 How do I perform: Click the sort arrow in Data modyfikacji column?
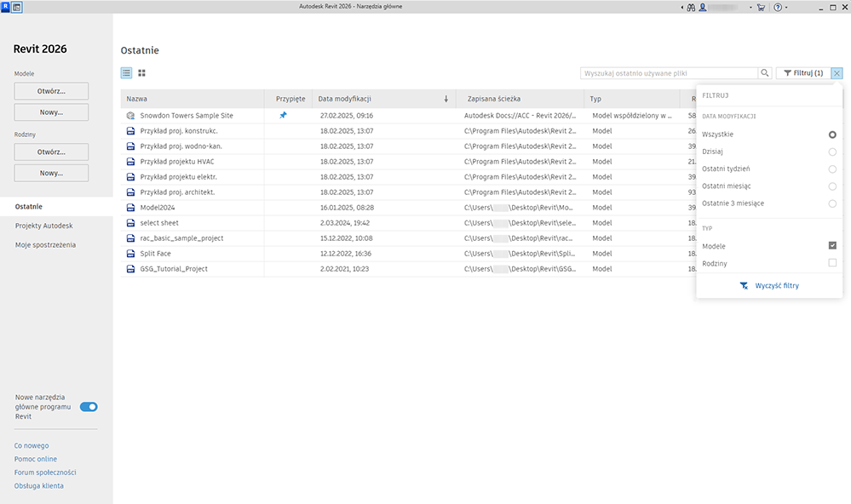point(446,99)
